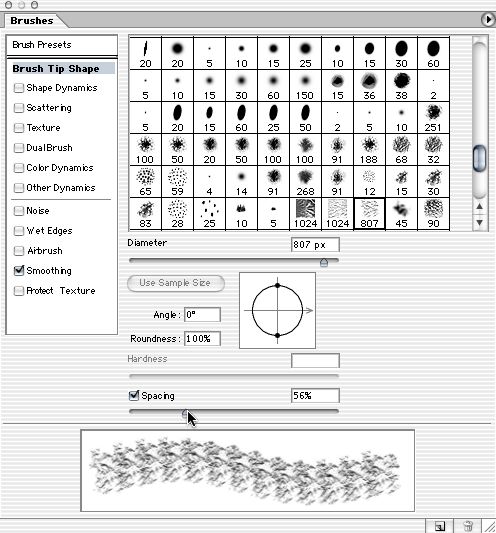Select the first 1024 dark texture brush preset
This screenshot has height=533, width=496.
[305, 214]
